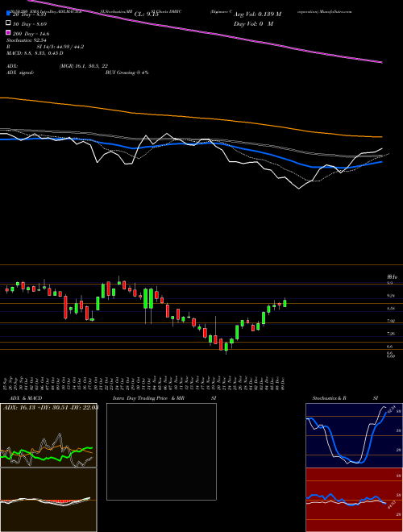Viewport: 403px width, 532px height.
Task: Open the blue Stochastics mini chart
Action: [x=354, y=435]
